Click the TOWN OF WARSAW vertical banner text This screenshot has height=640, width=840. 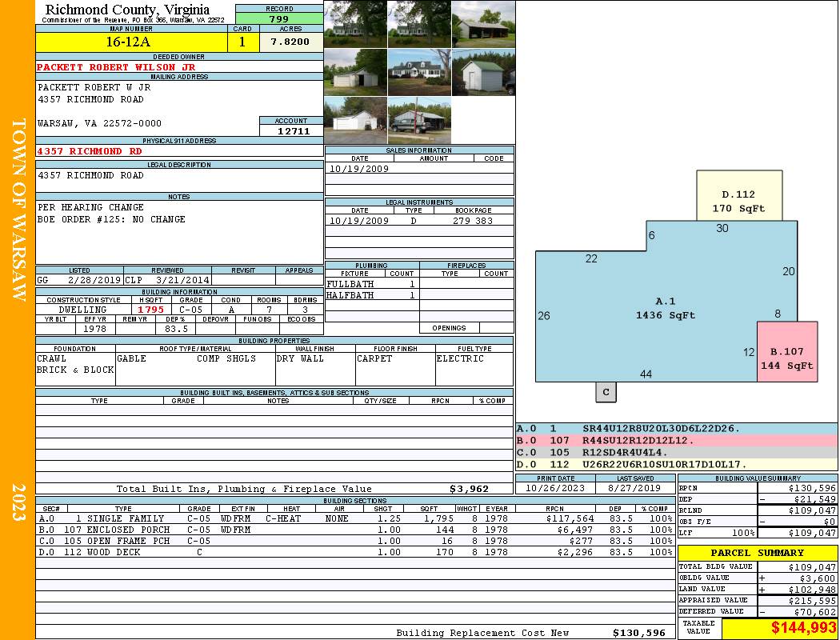(18, 210)
